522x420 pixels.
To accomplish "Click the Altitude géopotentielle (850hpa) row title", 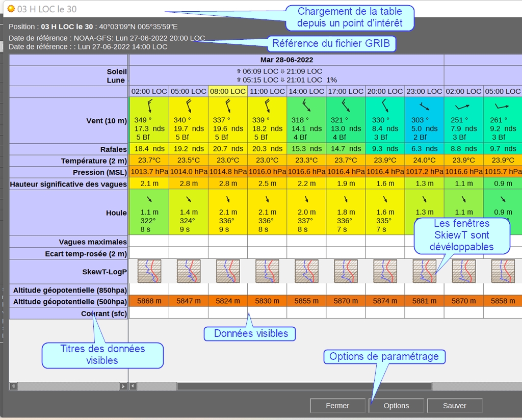I will 70,291.
